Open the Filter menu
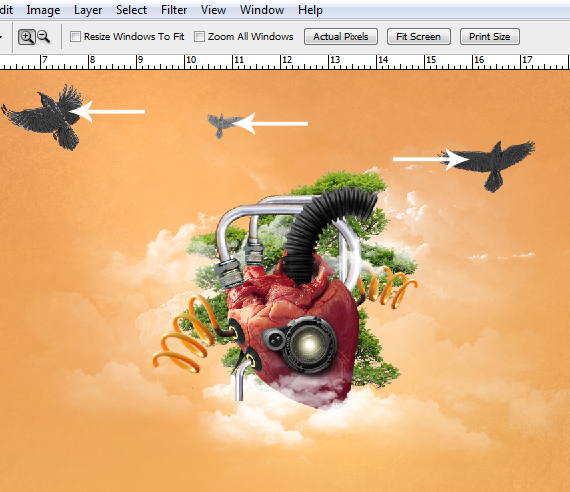 point(174,10)
